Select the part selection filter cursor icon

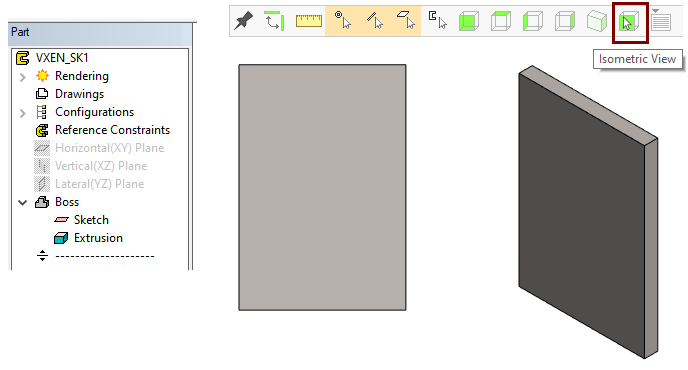tap(437, 20)
